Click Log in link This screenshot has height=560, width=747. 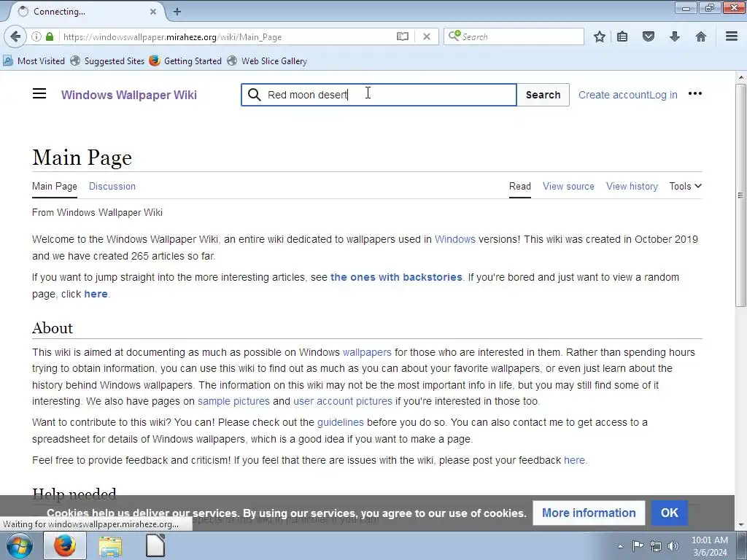pos(663,95)
